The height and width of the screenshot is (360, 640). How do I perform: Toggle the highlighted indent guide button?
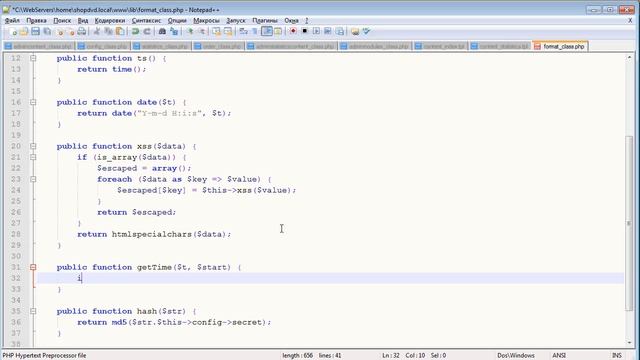pyautogui.click(x=267, y=31)
